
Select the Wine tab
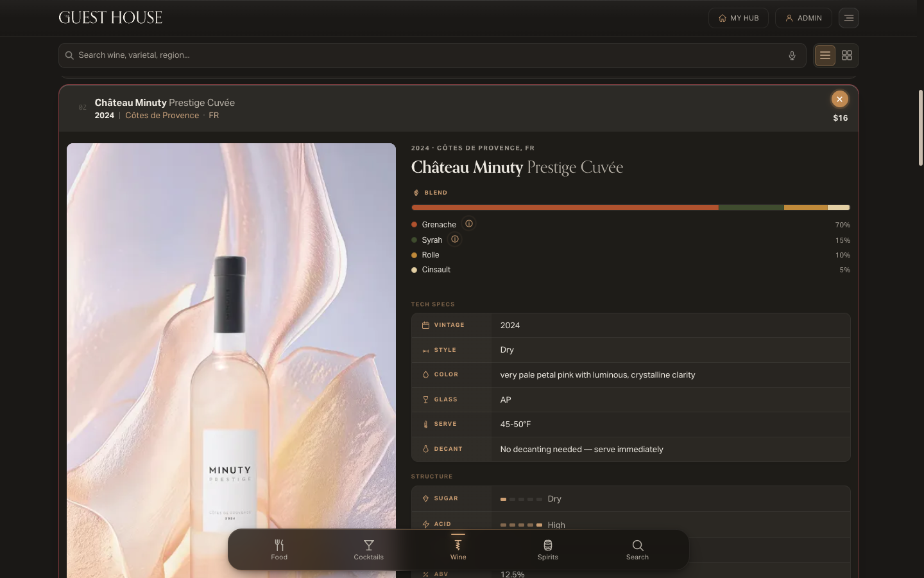click(458, 550)
